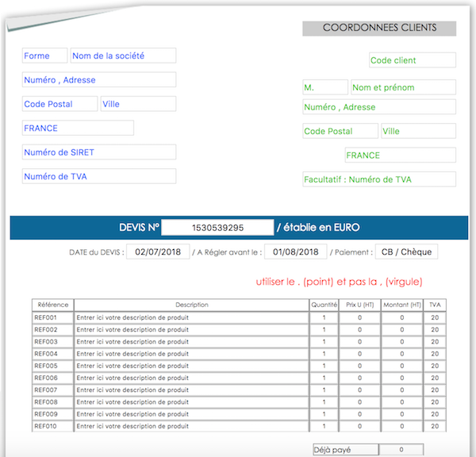Click the quantity cell for REF005
The width and height of the screenshot is (476, 457).
pyautogui.click(x=324, y=366)
